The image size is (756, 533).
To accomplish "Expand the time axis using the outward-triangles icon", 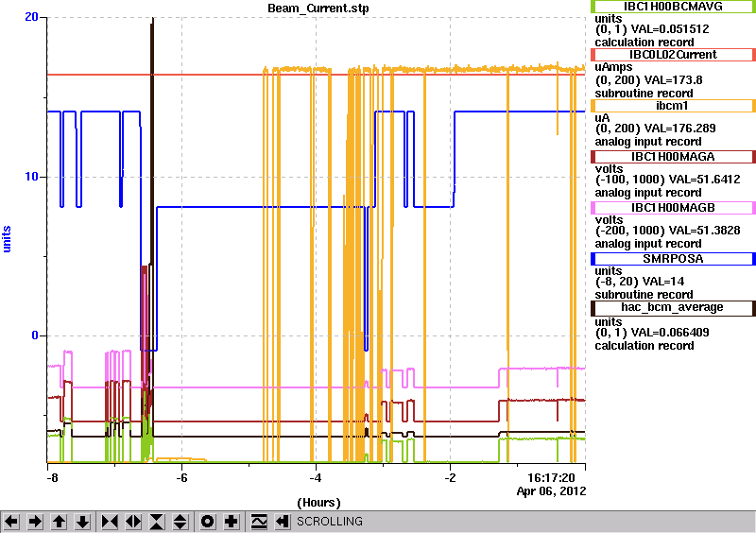I will point(133,522).
